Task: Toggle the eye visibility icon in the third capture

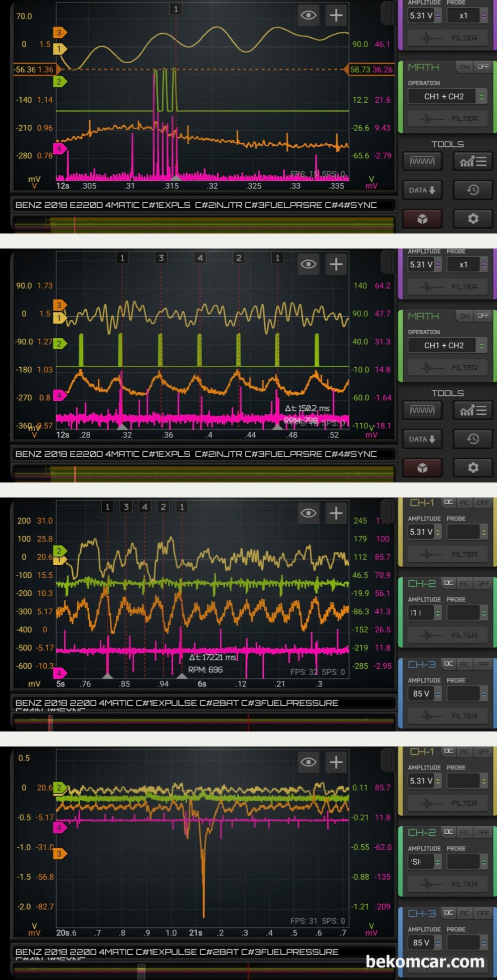Action: click(308, 513)
